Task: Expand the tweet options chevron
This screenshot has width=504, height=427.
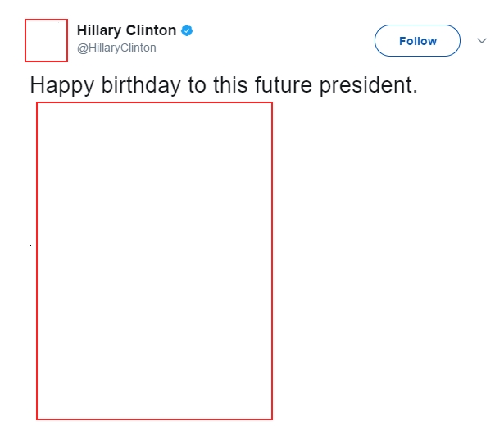Action: pos(482,41)
